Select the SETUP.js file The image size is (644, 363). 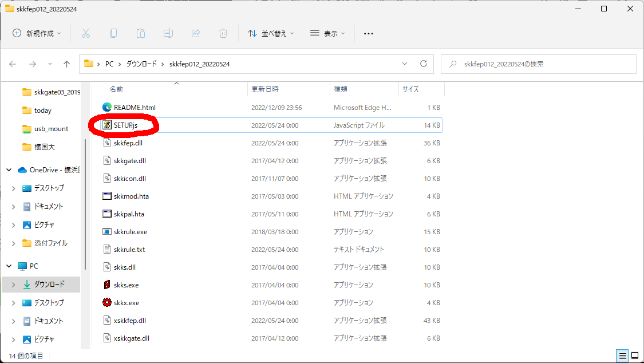(x=126, y=125)
